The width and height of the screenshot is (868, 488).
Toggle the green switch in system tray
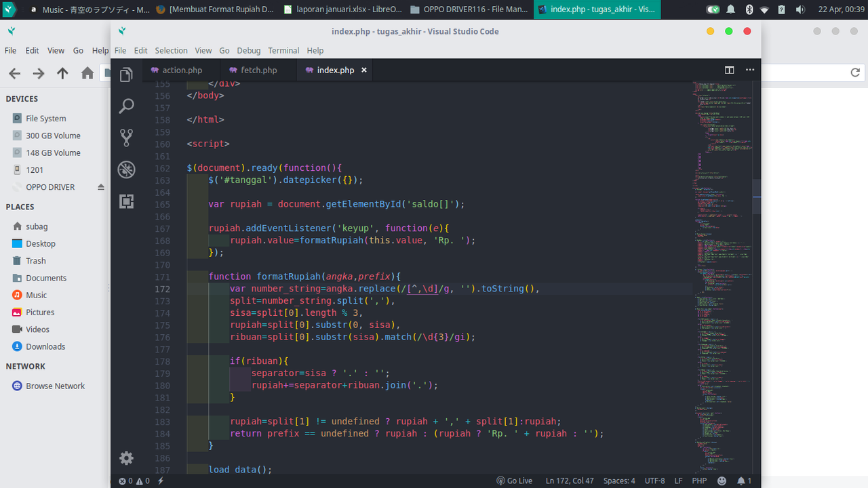click(x=712, y=9)
